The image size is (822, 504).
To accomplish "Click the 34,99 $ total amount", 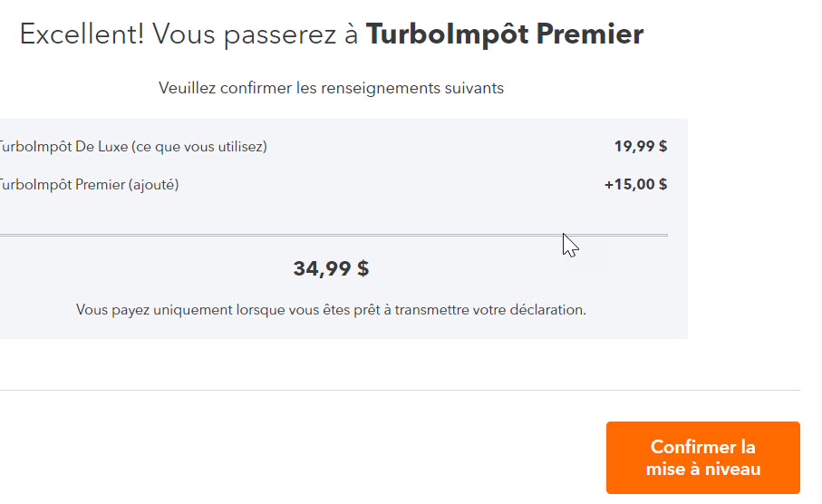I will 331,269.
